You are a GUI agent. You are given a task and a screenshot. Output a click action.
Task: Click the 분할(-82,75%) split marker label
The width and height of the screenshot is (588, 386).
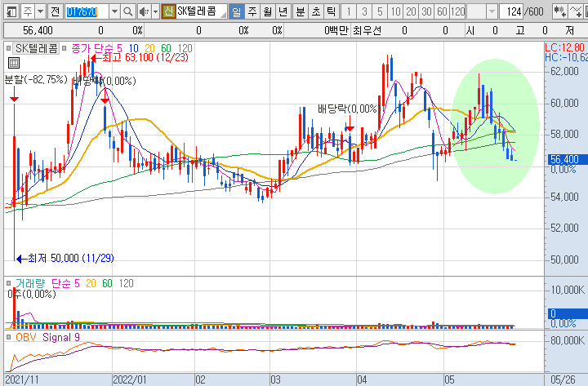tap(36, 79)
